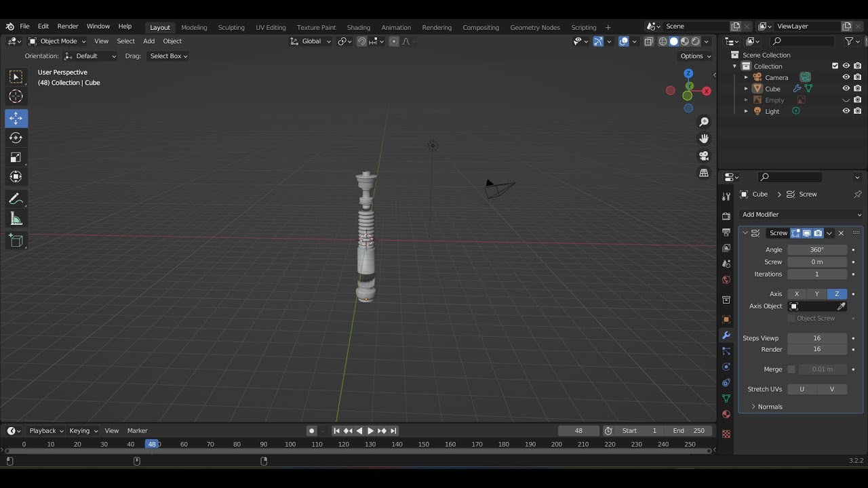This screenshot has width=868, height=488.
Task: Activate the Scale tool
Action: [x=16, y=157]
